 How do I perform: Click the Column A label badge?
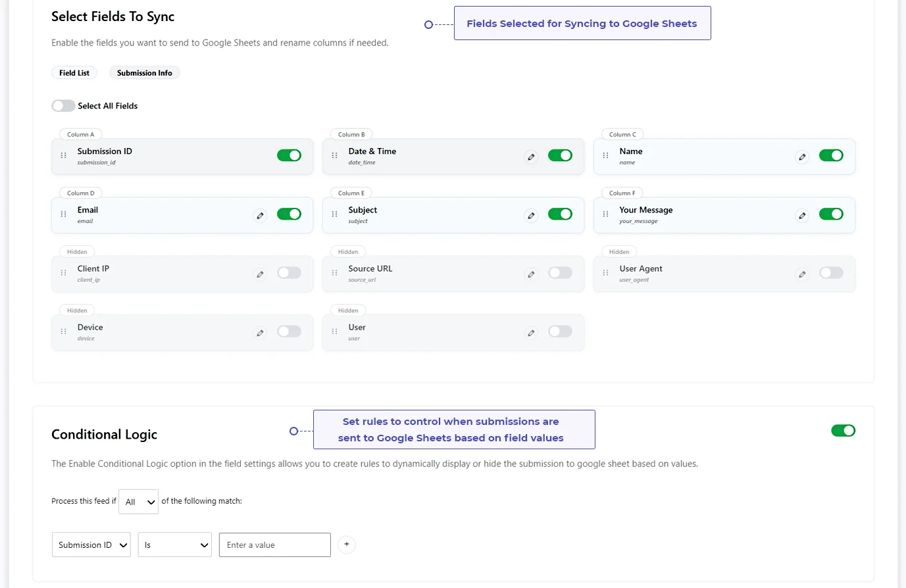pos(81,134)
